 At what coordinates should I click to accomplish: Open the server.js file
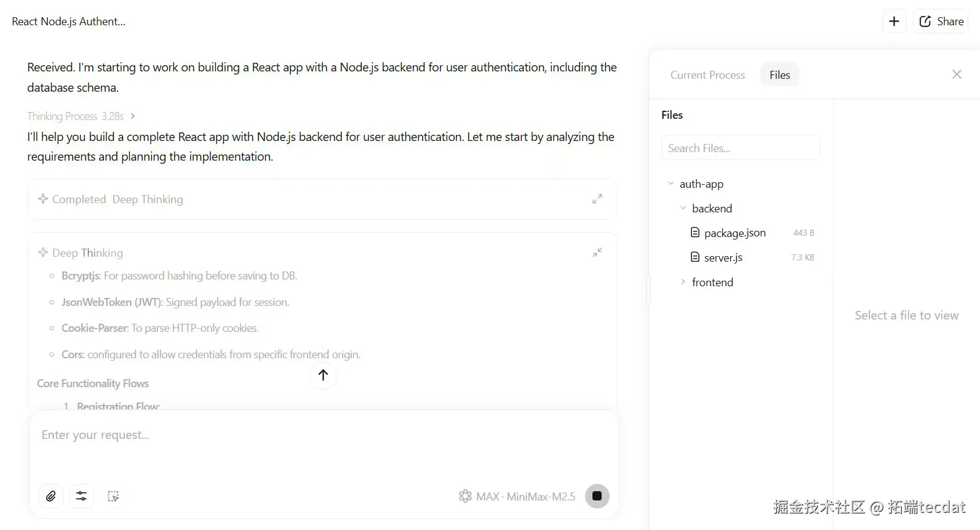(x=723, y=257)
